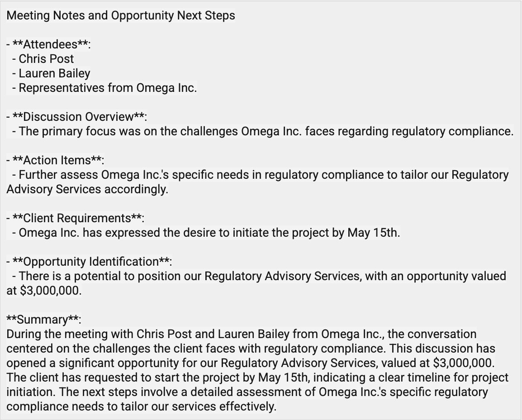
Task: Click the "Meeting Notes and Opportunity Next Steps" title
Action: (121, 15)
